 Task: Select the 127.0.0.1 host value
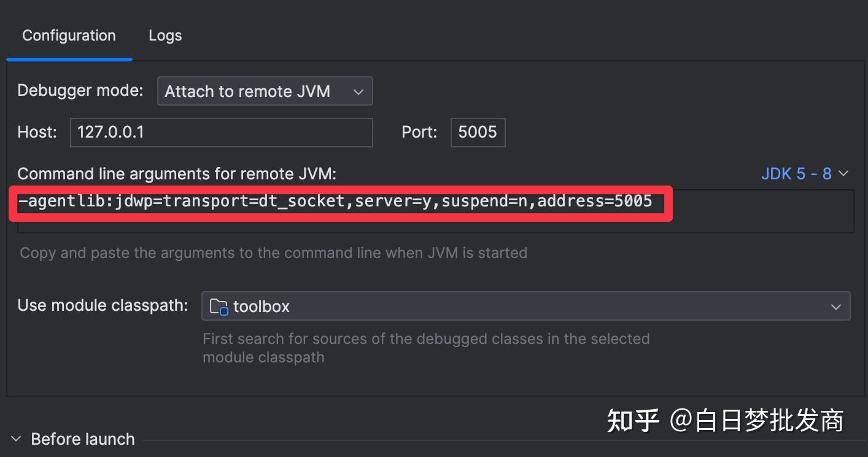tap(110, 132)
